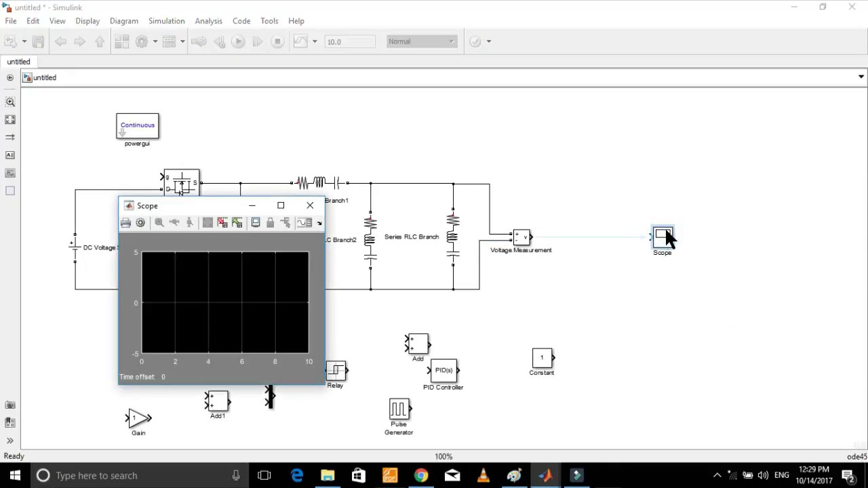The image size is (868, 488).
Task: Click the Windows Start button
Action: click(x=15, y=475)
